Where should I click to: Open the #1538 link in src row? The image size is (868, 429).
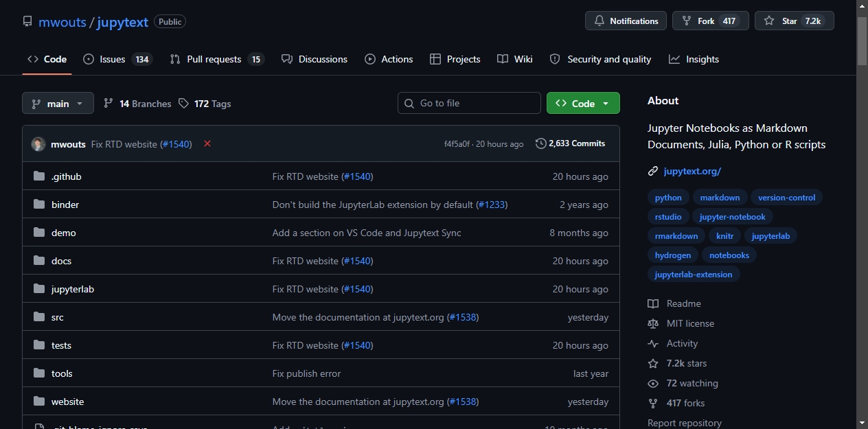coord(463,317)
